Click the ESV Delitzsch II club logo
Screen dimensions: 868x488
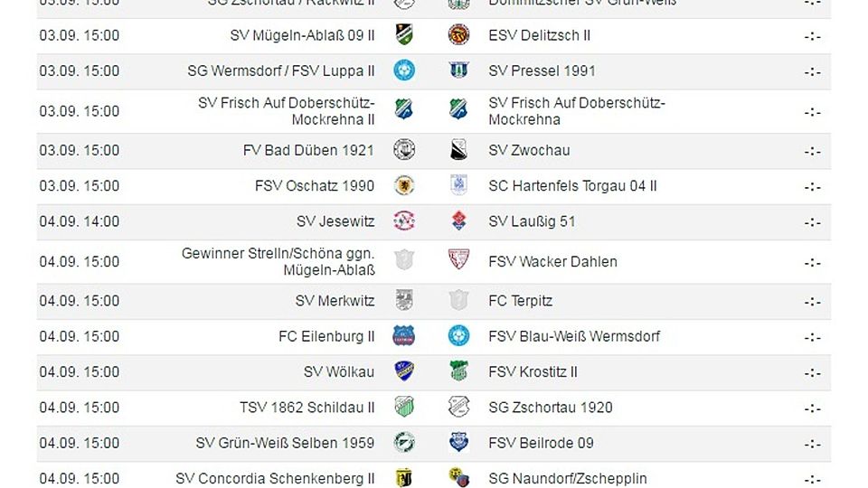coord(458,35)
